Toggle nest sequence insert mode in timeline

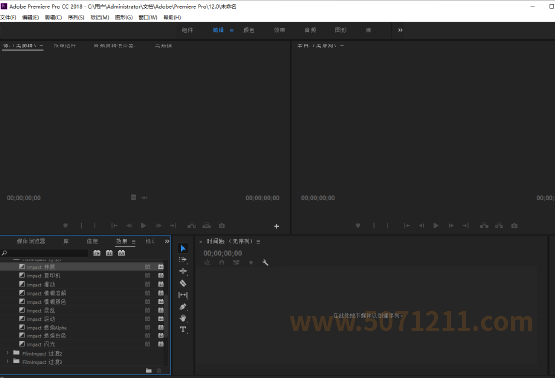tap(207, 263)
